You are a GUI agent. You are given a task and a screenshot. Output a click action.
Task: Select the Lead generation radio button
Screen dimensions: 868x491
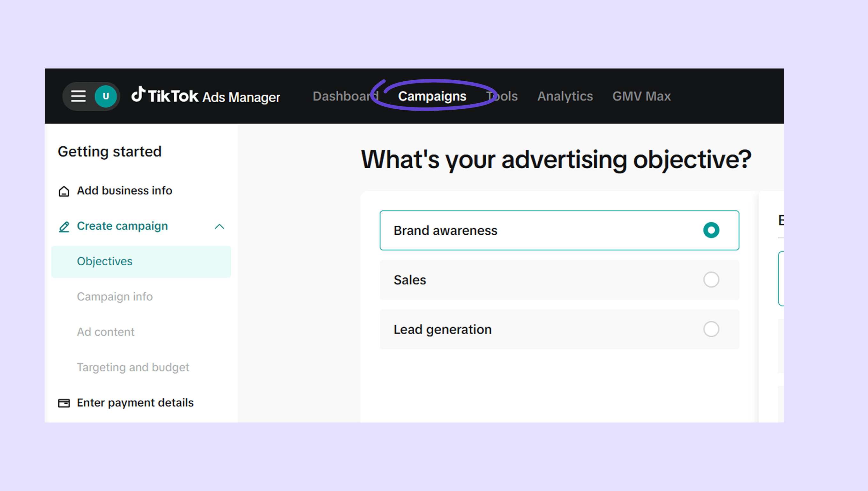point(711,329)
